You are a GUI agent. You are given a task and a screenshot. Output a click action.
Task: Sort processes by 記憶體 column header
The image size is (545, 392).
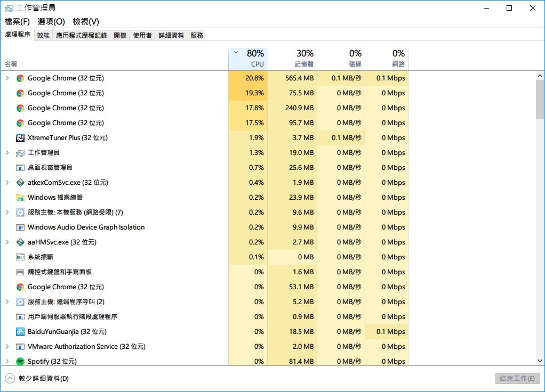(x=304, y=59)
